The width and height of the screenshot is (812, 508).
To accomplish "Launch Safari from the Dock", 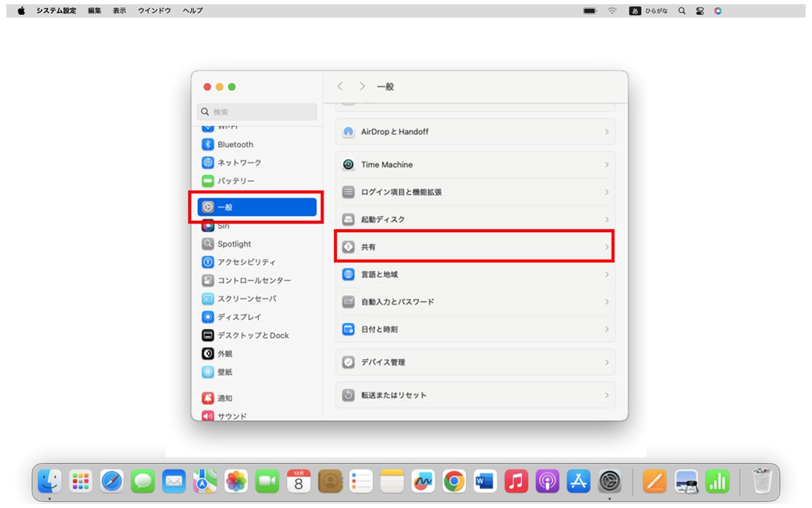I will [x=111, y=482].
